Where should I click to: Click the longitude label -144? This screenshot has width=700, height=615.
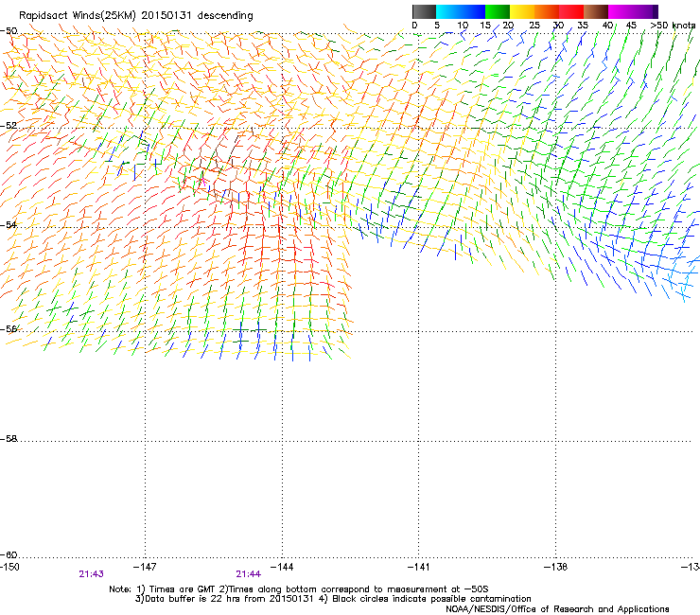[x=282, y=567]
